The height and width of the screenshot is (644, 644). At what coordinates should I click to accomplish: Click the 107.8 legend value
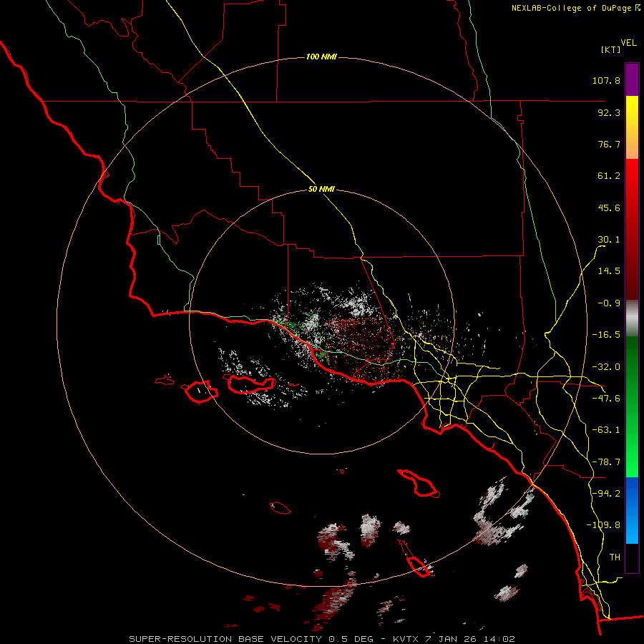point(606,80)
